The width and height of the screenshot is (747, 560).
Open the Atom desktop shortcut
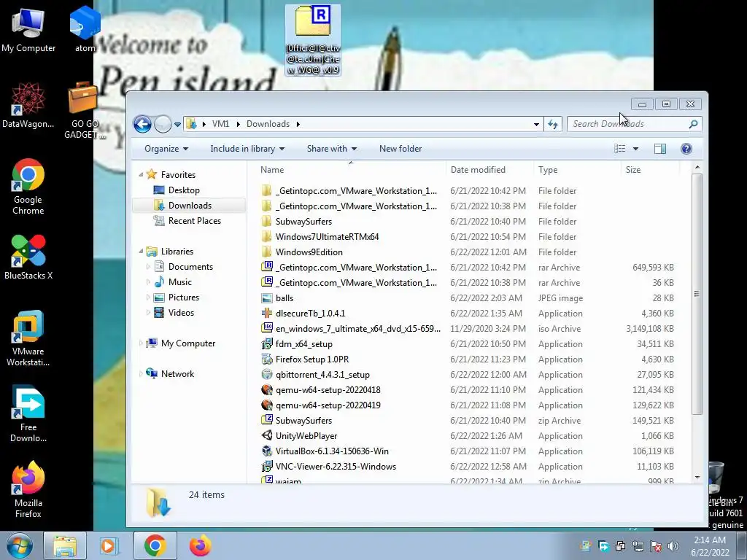tap(85, 29)
